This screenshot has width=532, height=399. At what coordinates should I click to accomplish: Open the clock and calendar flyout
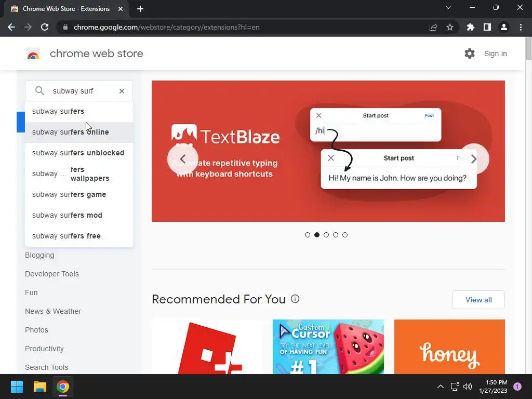coord(493,387)
